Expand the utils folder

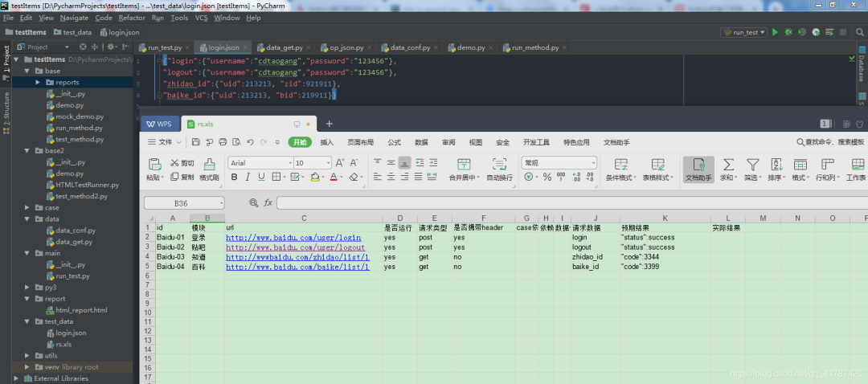click(x=27, y=356)
